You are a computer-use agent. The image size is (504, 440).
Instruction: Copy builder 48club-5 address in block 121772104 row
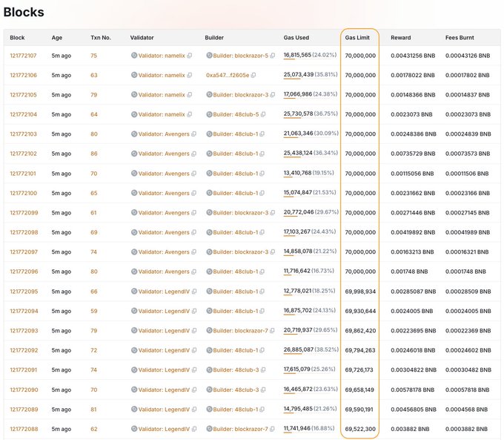pyautogui.click(x=263, y=114)
